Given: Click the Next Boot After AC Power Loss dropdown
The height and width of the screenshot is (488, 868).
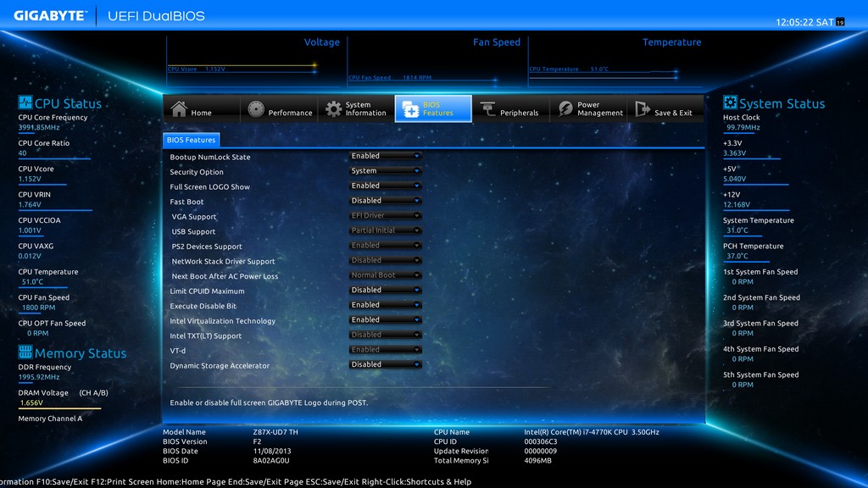Looking at the screenshot, I should (x=386, y=275).
